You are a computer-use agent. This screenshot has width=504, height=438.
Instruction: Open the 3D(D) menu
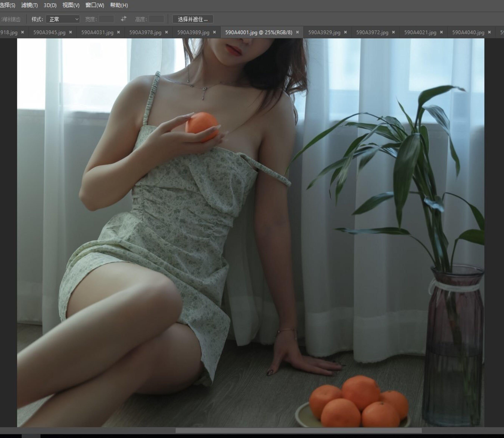50,5
